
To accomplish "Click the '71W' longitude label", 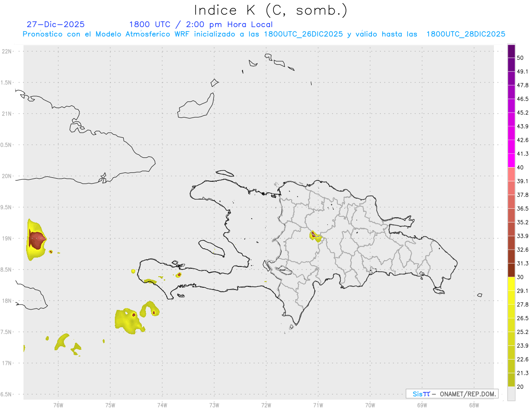I will point(318,405).
